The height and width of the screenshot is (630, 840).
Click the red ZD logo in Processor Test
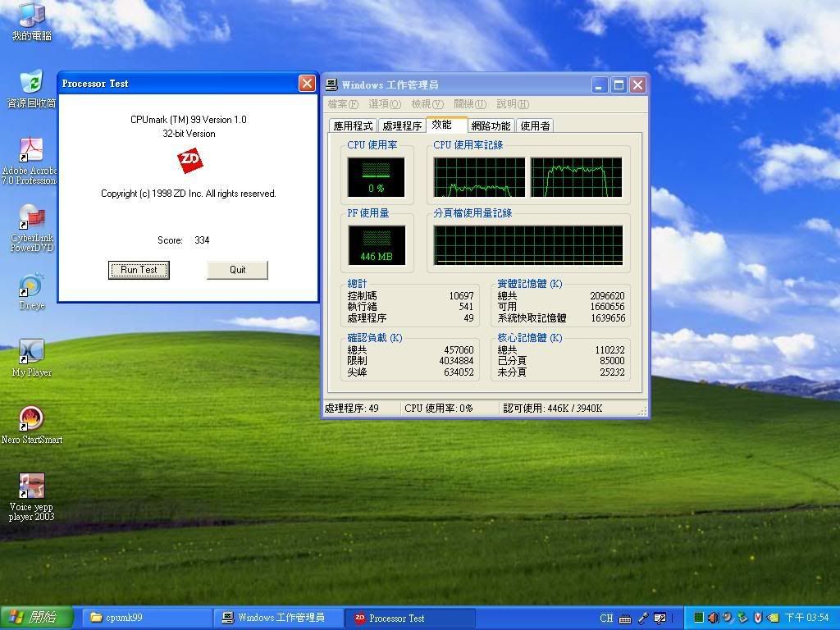tap(189, 160)
